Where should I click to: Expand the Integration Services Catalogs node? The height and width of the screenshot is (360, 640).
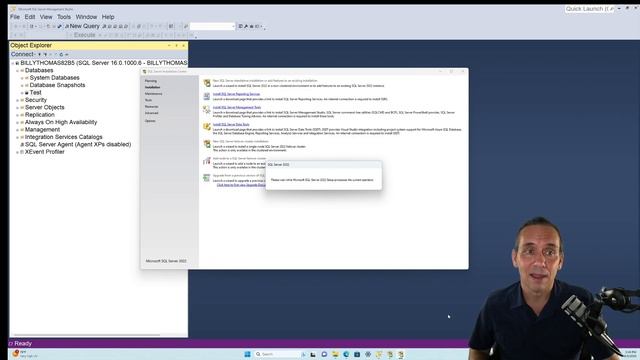pos(18,137)
